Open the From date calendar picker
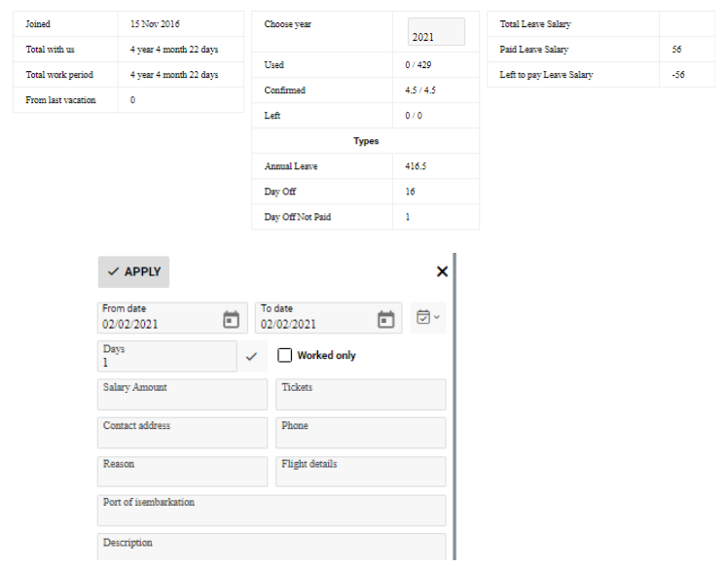Image resolution: width=728 pixels, height=567 pixels. (x=231, y=319)
